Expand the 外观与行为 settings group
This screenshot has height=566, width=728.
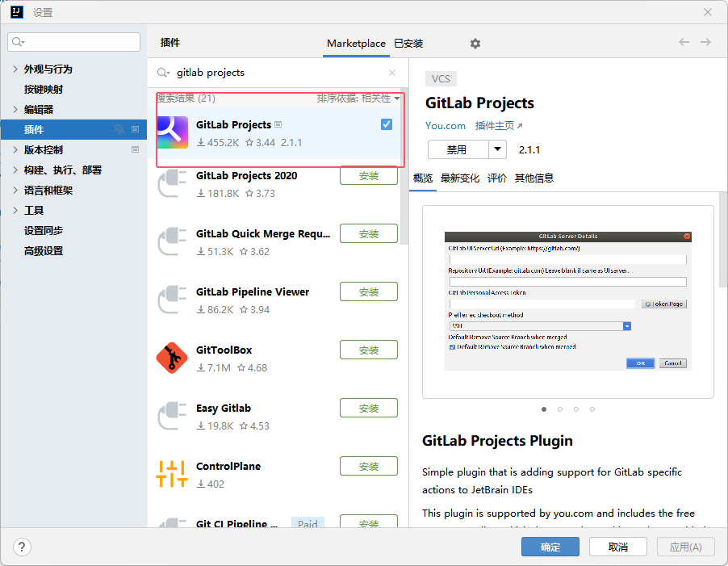pyautogui.click(x=15, y=69)
